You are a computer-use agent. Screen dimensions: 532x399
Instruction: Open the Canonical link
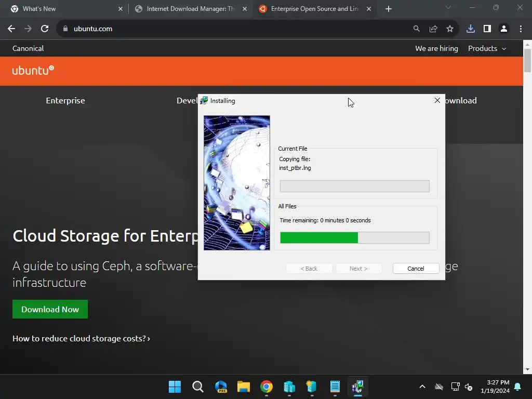(28, 48)
